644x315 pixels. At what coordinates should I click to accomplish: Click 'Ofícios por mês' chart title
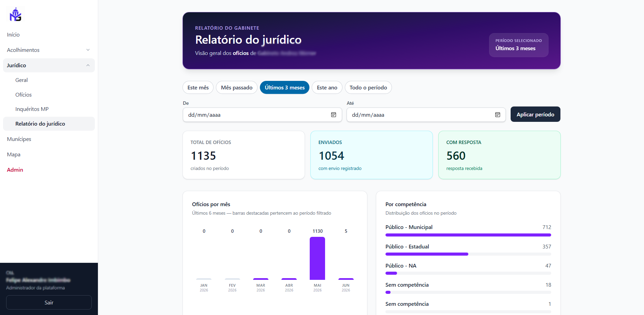coord(211,204)
